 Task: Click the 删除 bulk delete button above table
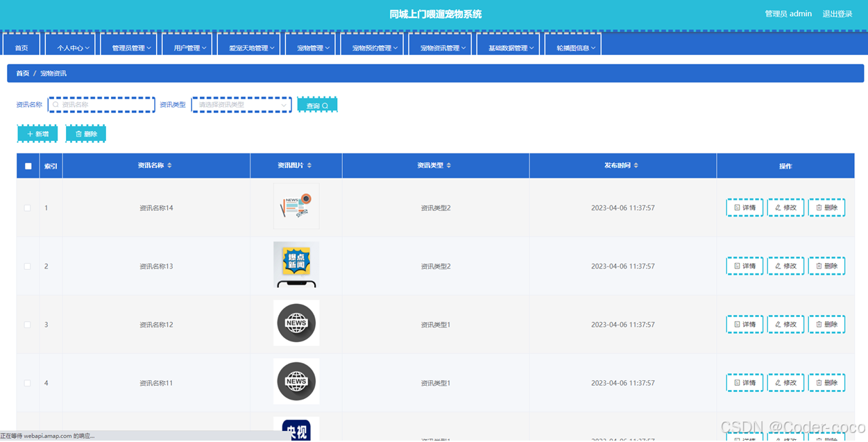point(86,134)
